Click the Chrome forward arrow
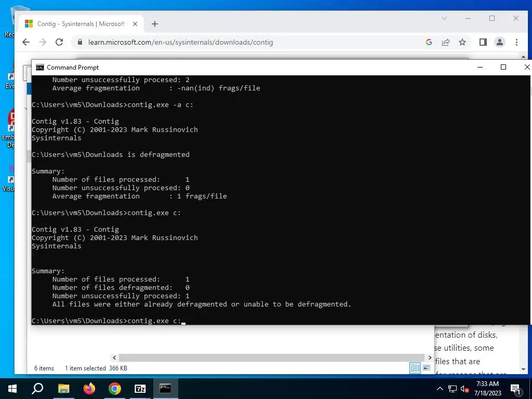The width and height of the screenshot is (532, 399). tap(43, 42)
